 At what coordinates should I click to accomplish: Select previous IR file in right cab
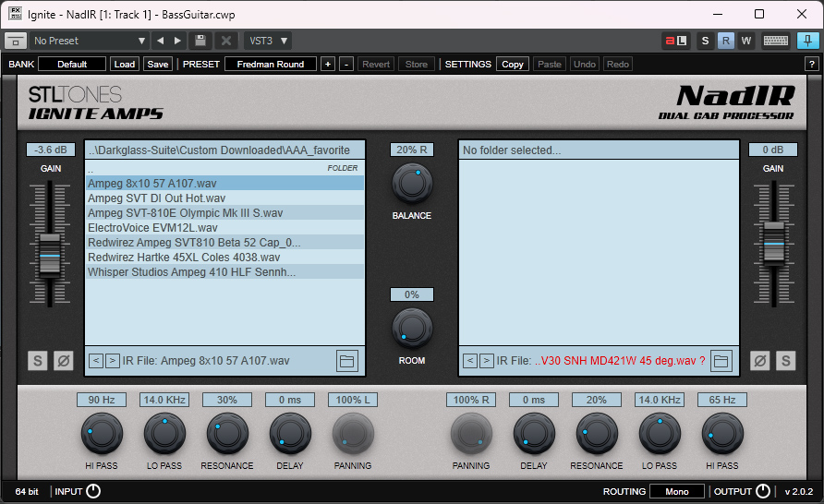click(x=470, y=361)
